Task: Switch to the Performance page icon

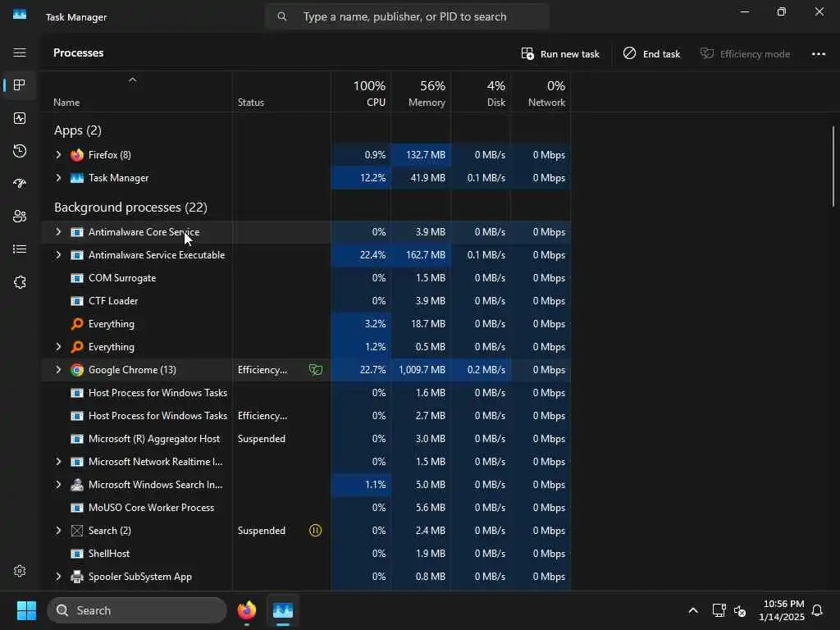Action: click(x=20, y=118)
